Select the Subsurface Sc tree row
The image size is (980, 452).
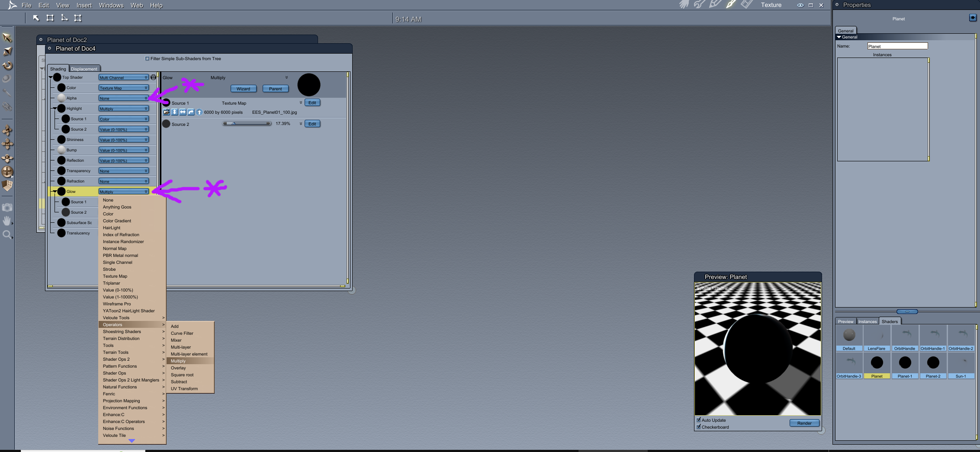coord(74,222)
